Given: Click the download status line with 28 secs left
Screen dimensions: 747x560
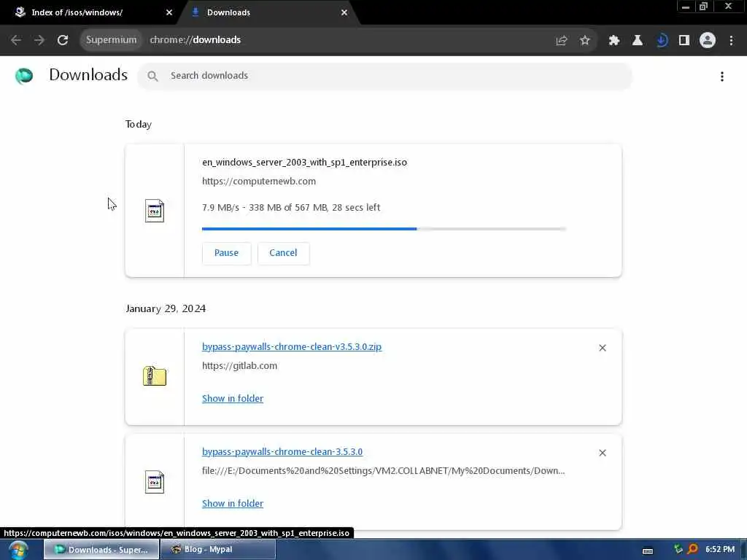Looking at the screenshot, I should coord(291,208).
